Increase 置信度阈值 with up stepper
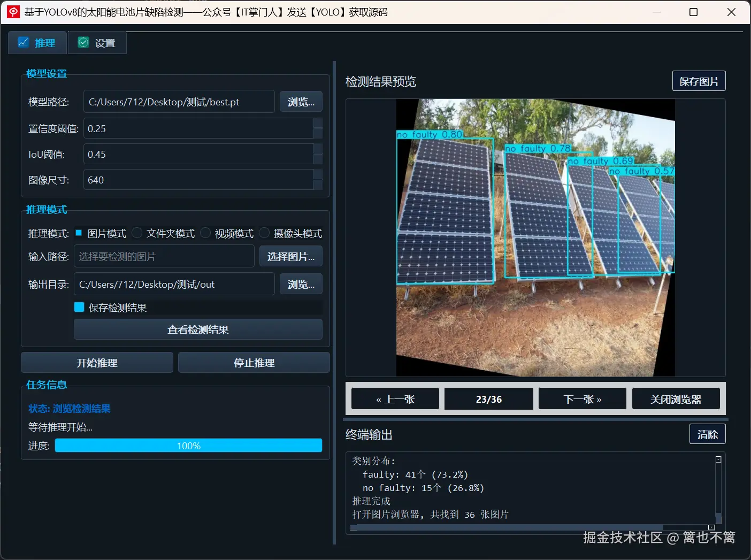This screenshot has width=751, height=560. pos(318,123)
